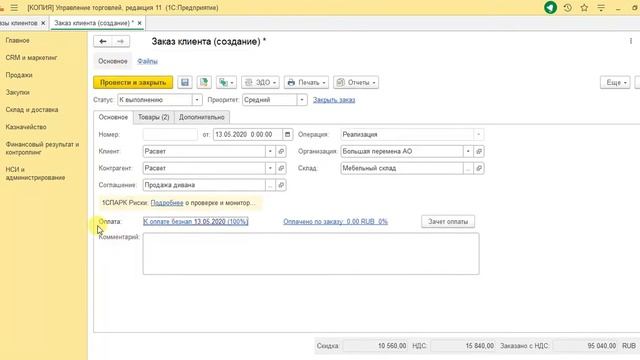Open the create-based-on icon dropdown

(226, 82)
